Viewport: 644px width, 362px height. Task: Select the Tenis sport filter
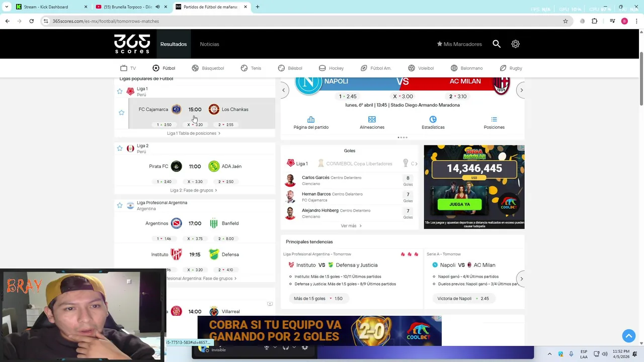tap(251, 68)
